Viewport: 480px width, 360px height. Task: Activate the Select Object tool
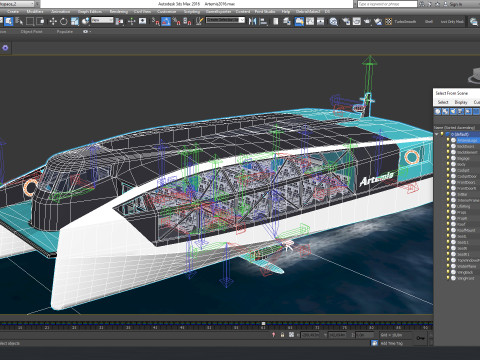click(9, 21)
